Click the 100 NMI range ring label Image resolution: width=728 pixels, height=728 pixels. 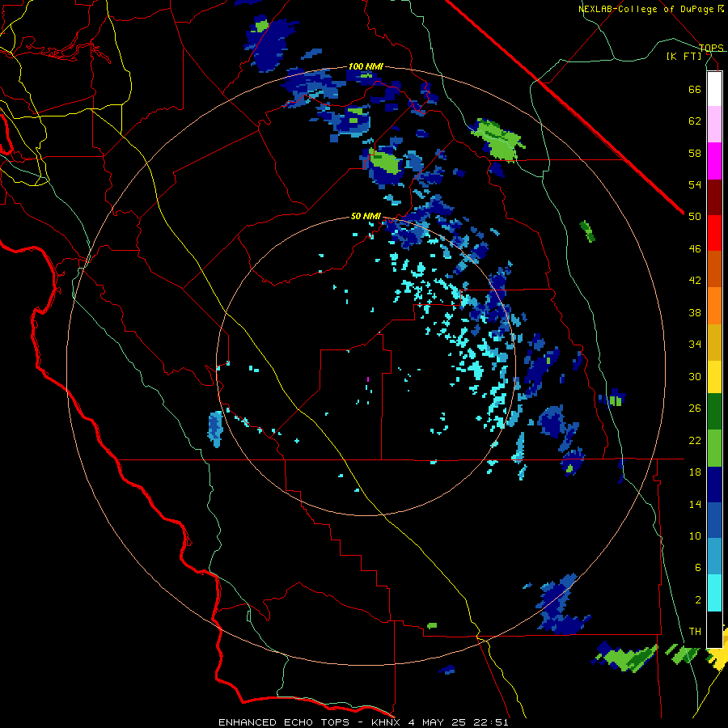pyautogui.click(x=366, y=66)
